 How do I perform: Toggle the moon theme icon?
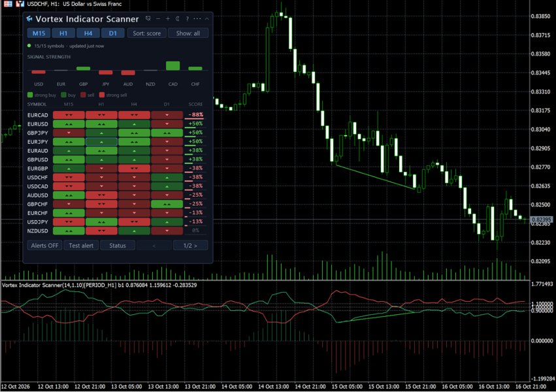pyautogui.click(x=178, y=19)
